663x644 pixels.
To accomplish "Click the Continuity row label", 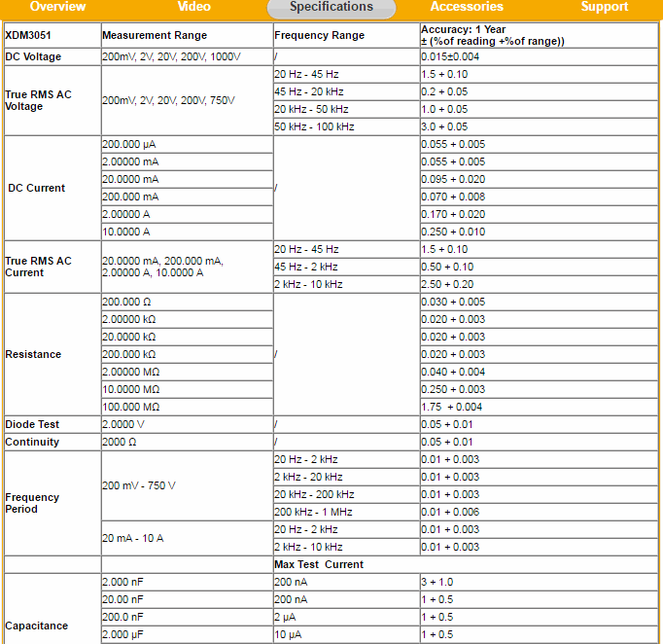I will 32,442.
